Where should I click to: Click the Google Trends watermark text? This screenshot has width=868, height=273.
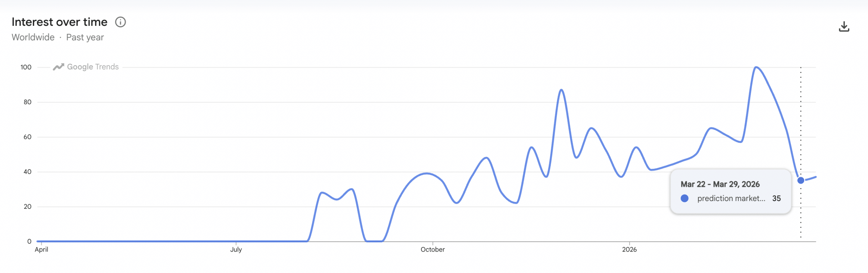(93, 67)
